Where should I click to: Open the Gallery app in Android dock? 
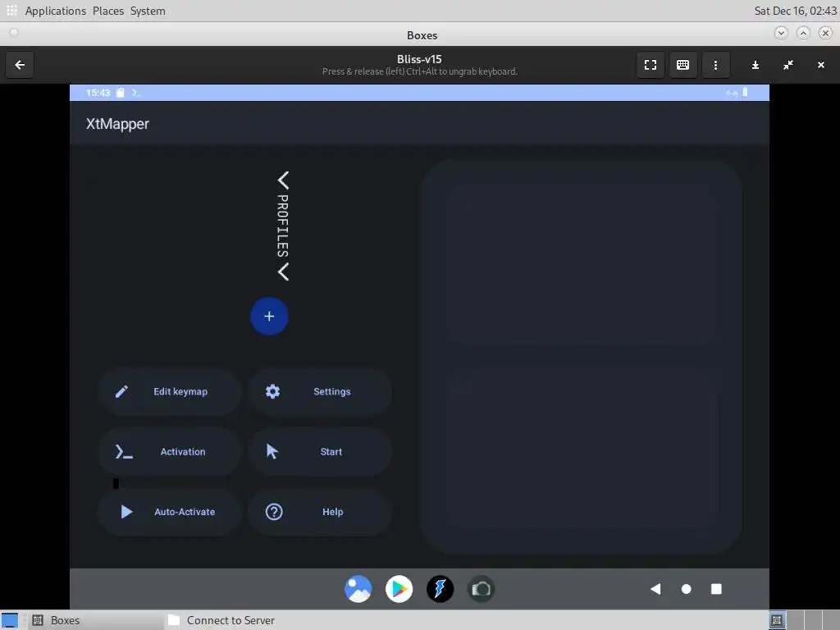[358, 589]
